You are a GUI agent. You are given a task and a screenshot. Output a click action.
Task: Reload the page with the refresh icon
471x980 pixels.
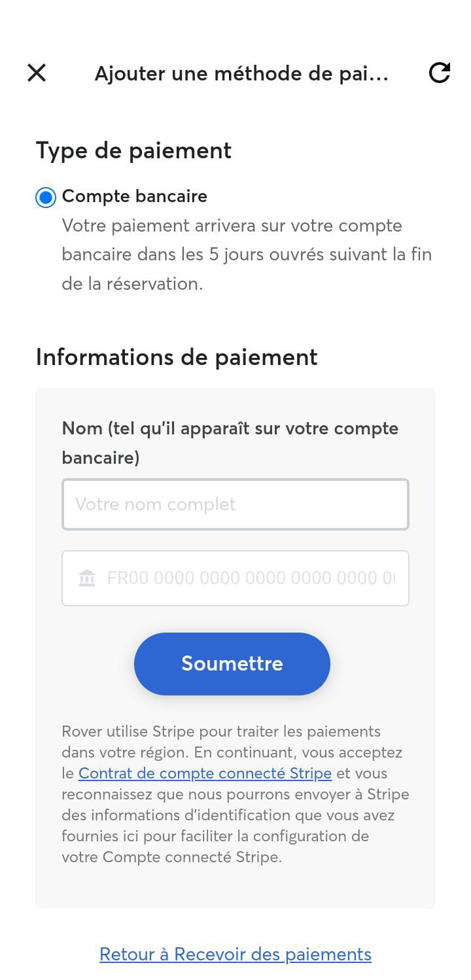tap(440, 73)
